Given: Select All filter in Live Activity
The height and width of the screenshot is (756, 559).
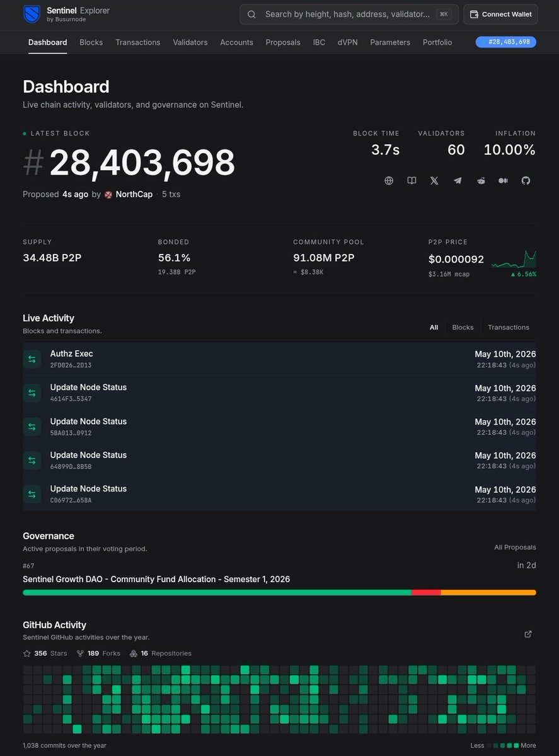Looking at the screenshot, I should pyautogui.click(x=434, y=327).
